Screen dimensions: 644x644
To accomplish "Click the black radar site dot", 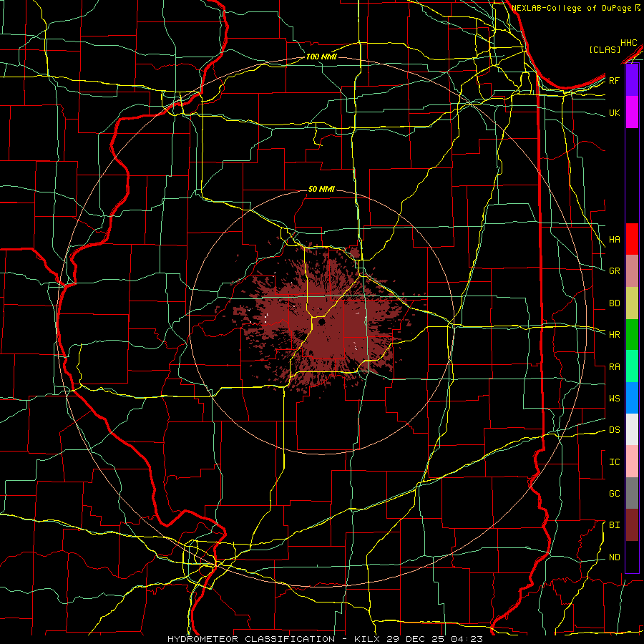I will tap(321, 322).
